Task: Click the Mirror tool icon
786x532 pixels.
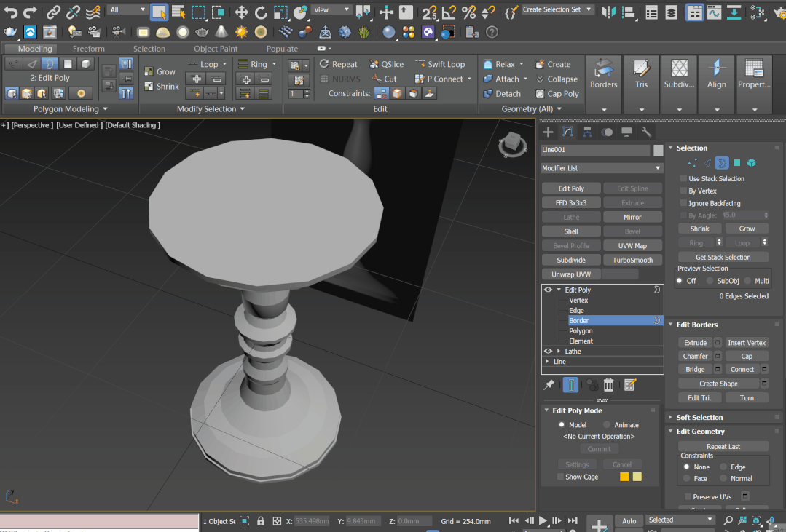Action: click(608, 12)
